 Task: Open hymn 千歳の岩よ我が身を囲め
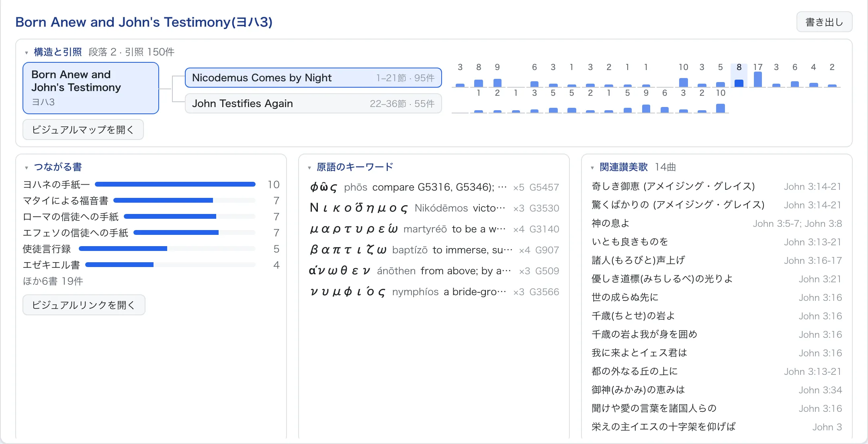(x=717, y=334)
